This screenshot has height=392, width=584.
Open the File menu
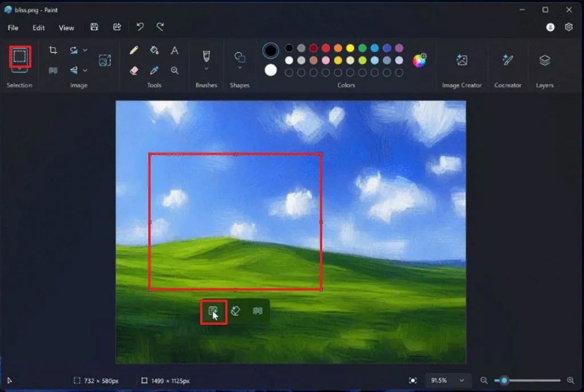[13, 27]
